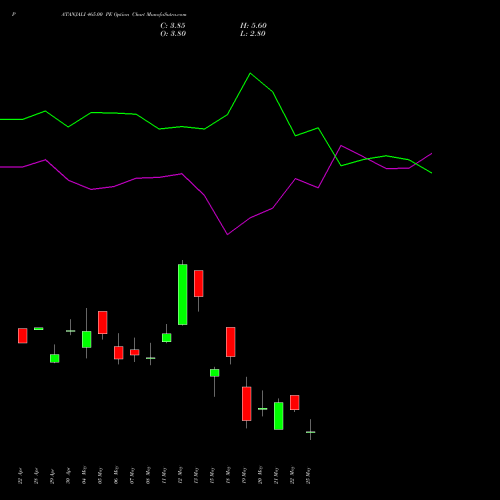This screenshot has height=500, width=500.
Task: Select the 30 Apr date label
Action: tap(68, 476)
